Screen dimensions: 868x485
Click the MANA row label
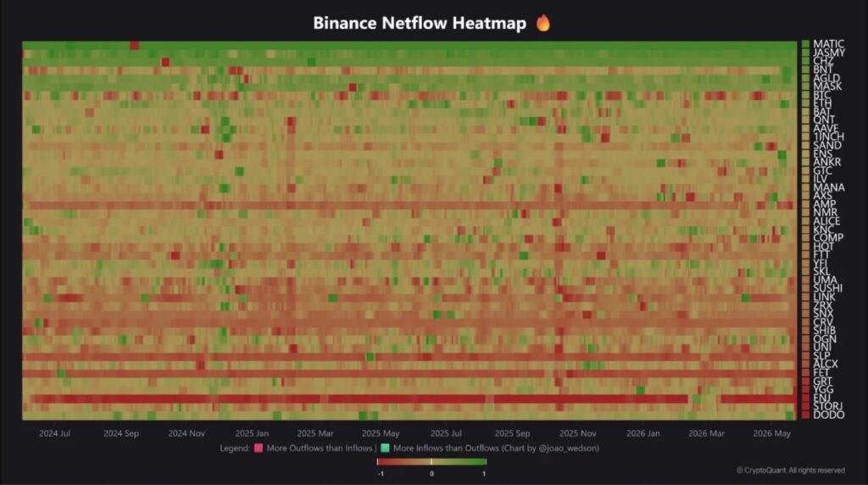coord(829,187)
